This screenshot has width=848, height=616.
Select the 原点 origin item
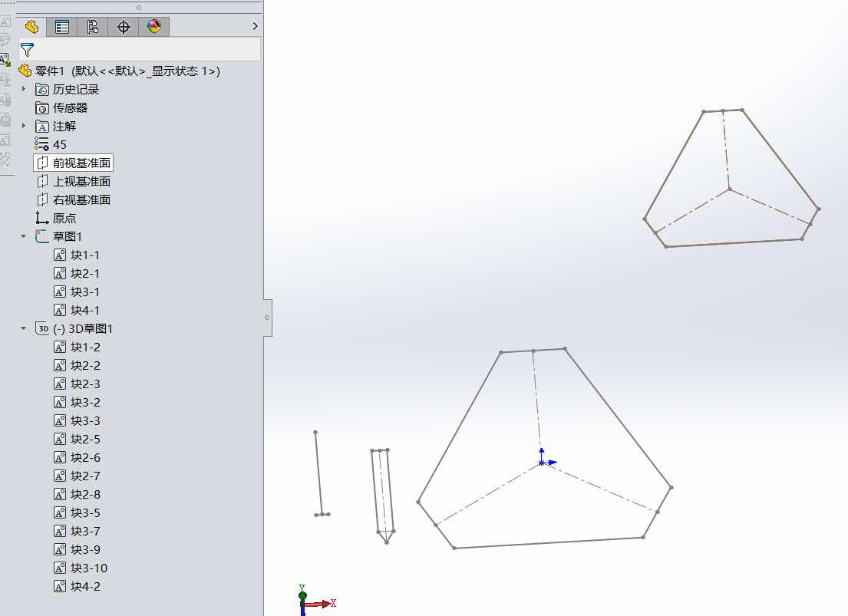point(64,218)
